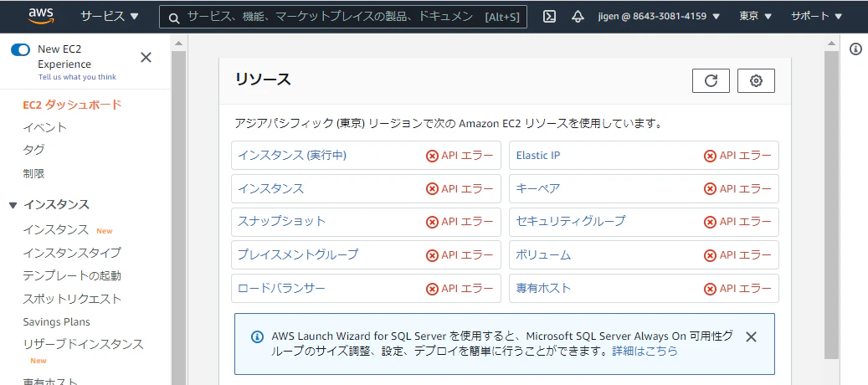Viewport: 868px width, 385px height.
Task: Open the Elastic IP resource link
Action: 538,156
